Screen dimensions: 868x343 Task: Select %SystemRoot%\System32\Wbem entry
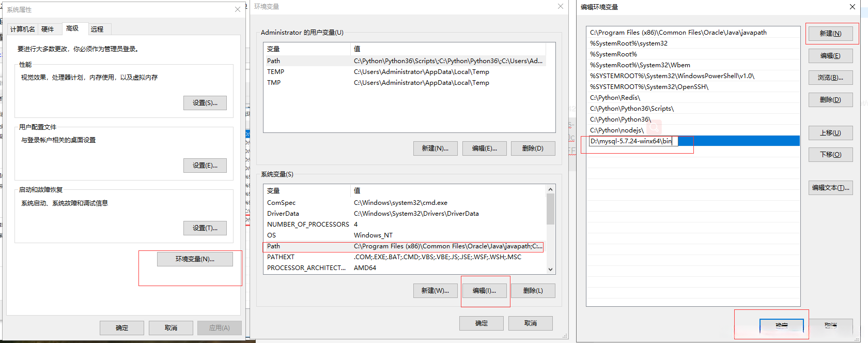point(693,65)
